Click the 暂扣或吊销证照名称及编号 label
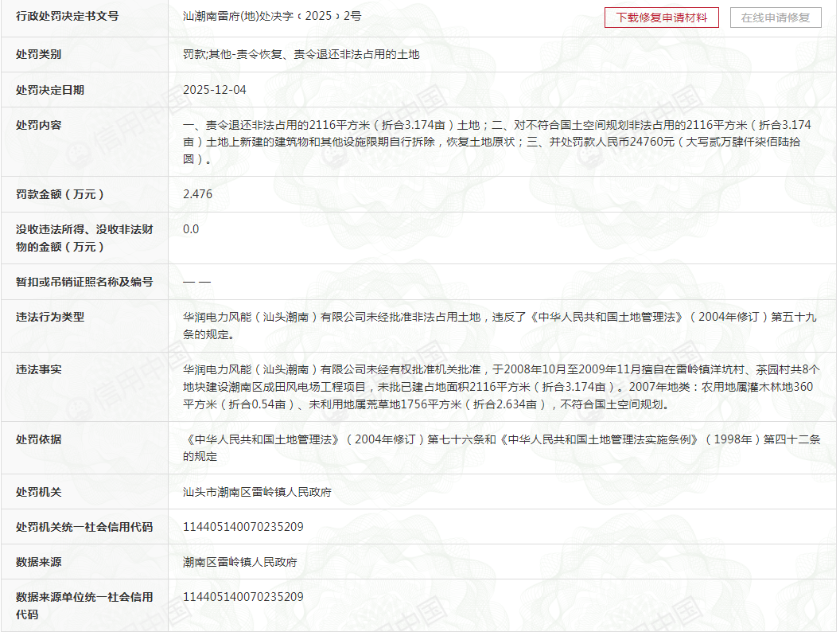The height and width of the screenshot is (632, 840). (x=84, y=282)
